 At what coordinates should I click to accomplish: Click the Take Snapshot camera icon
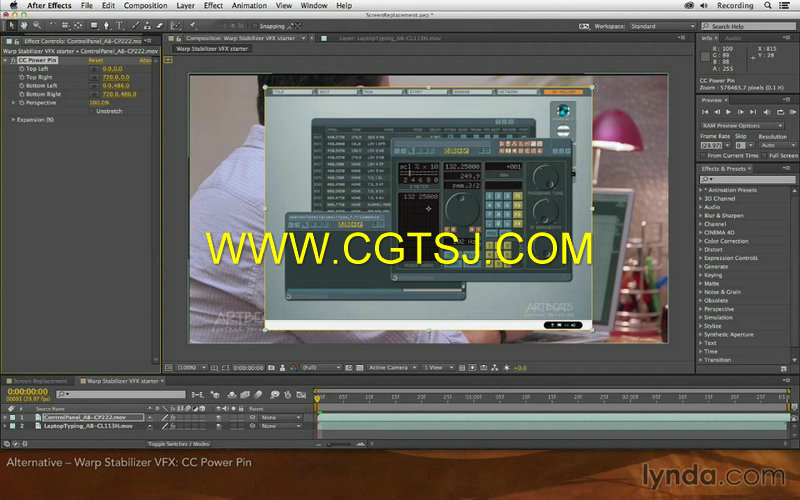tap(271, 367)
